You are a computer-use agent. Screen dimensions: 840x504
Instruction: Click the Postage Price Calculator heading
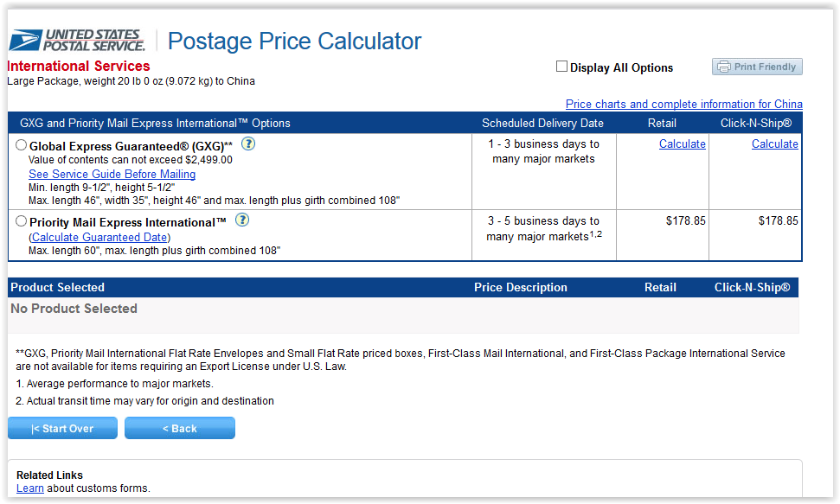[x=294, y=41]
